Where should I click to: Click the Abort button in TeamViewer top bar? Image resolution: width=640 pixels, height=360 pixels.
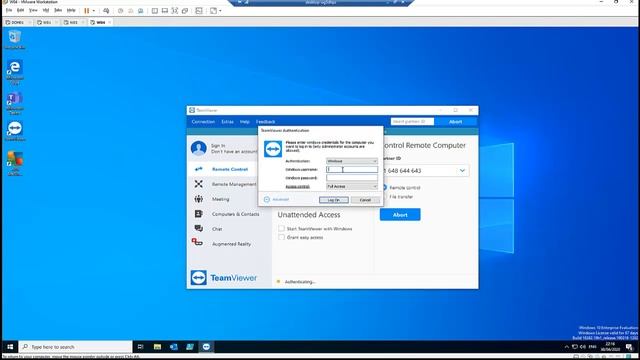click(x=456, y=122)
